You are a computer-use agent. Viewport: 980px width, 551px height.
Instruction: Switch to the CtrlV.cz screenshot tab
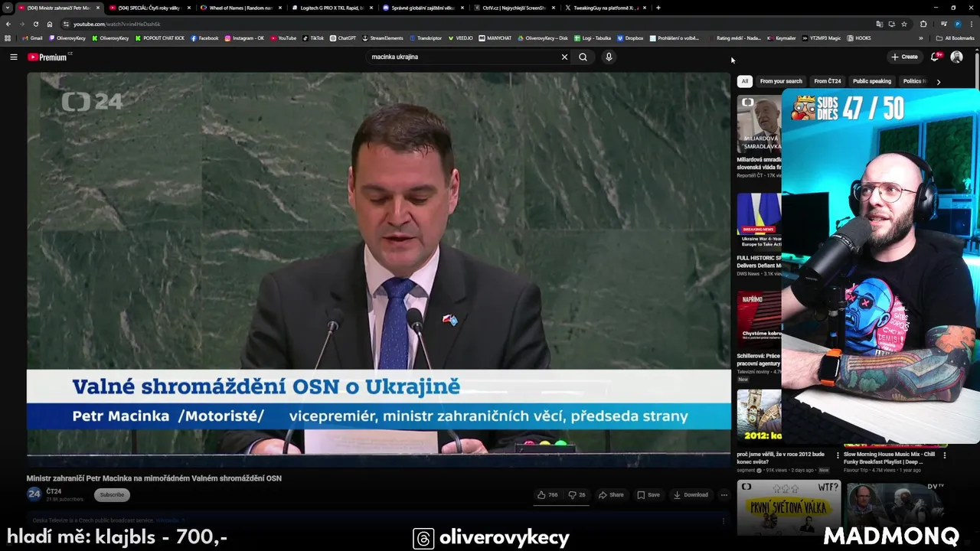click(513, 8)
